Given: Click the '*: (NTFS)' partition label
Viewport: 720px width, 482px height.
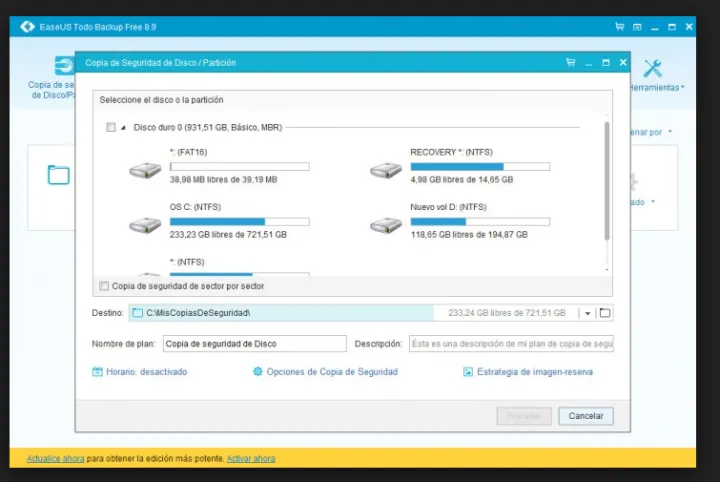Looking at the screenshot, I should (x=187, y=262).
